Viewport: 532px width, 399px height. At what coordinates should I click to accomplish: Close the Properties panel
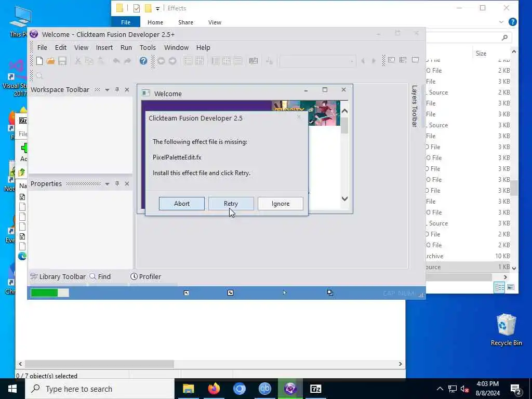pyautogui.click(x=127, y=183)
